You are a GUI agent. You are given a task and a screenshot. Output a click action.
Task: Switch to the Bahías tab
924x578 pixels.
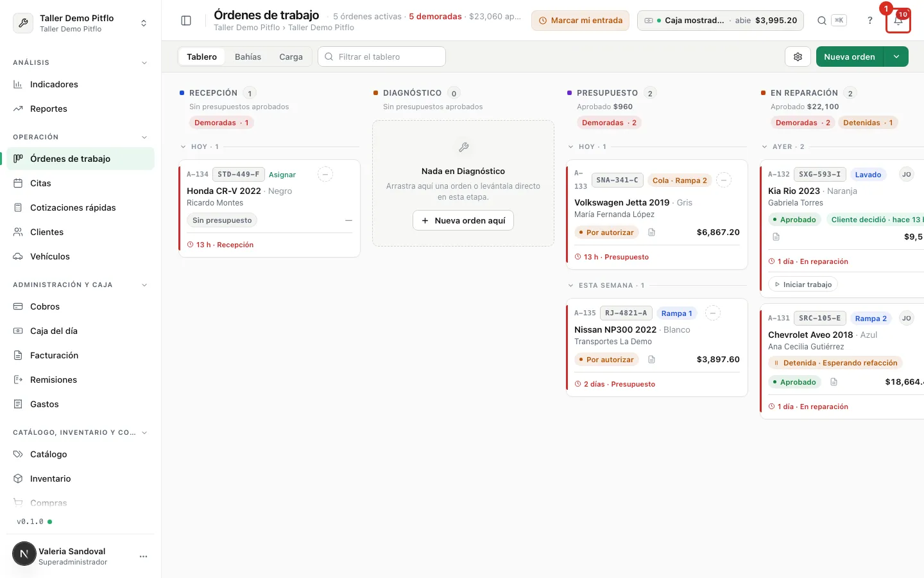pyautogui.click(x=248, y=57)
